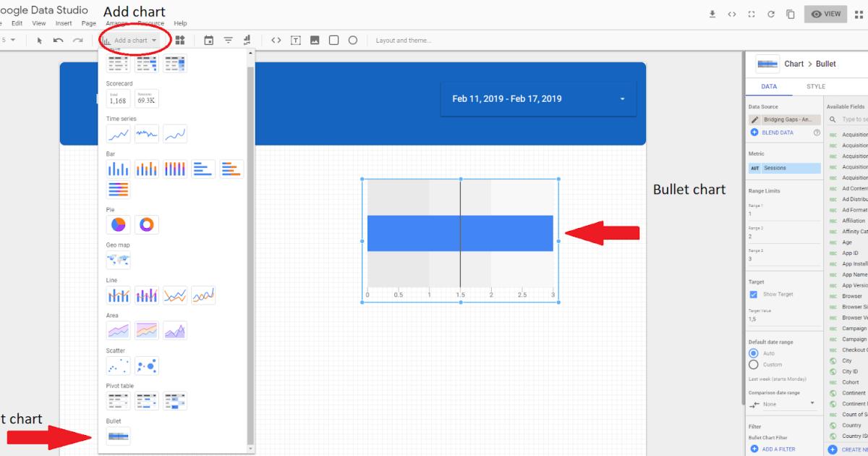Pick the pie chart type
The height and width of the screenshot is (456, 868).
click(119, 224)
